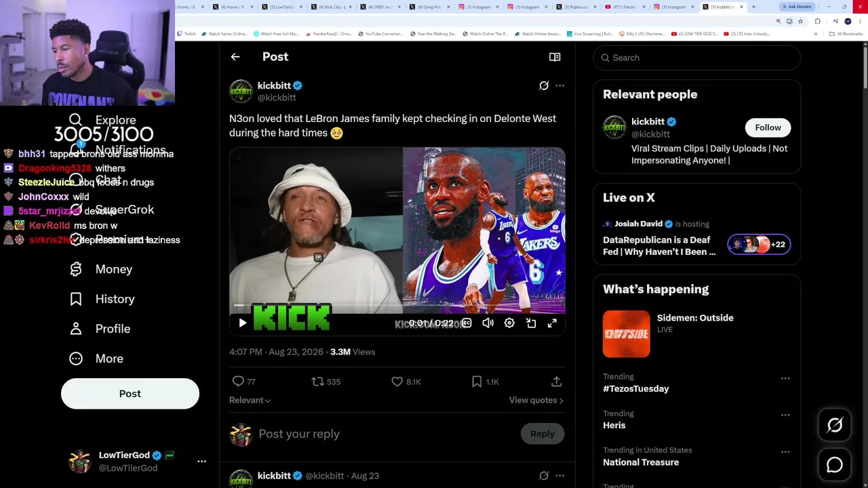Open a new browser tab

pyautogui.click(x=753, y=7)
